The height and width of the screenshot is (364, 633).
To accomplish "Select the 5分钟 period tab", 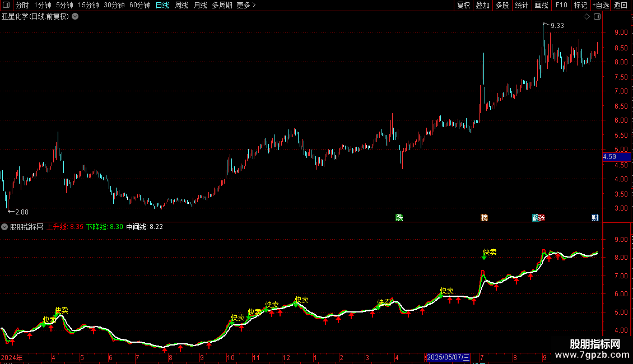I will click(x=64, y=5).
